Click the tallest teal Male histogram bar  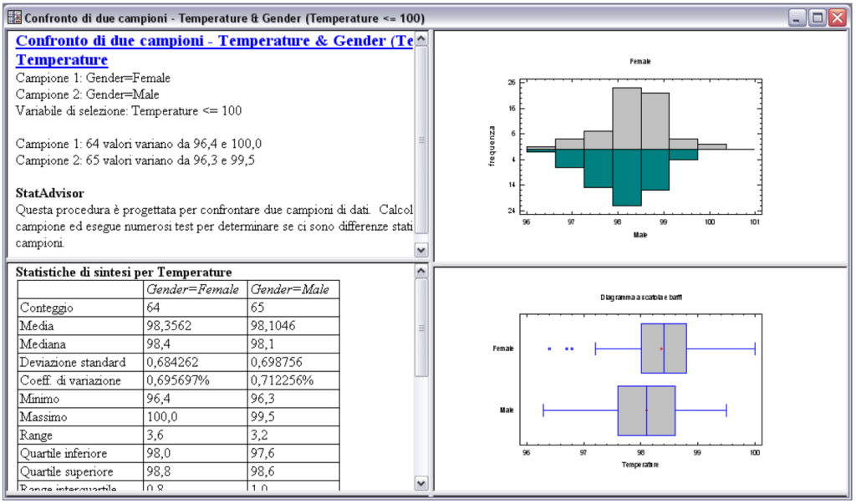[x=627, y=177]
